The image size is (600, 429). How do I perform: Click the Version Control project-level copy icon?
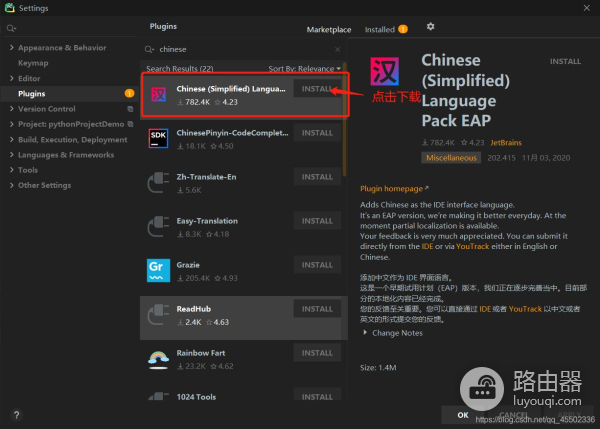click(x=130, y=109)
